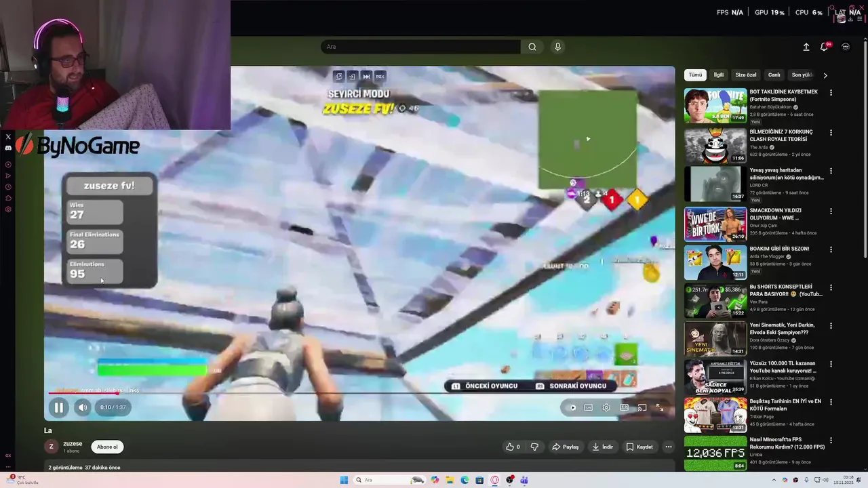Open menu for Yeni Sinematik video
The image size is (868, 488).
coord(831,325)
